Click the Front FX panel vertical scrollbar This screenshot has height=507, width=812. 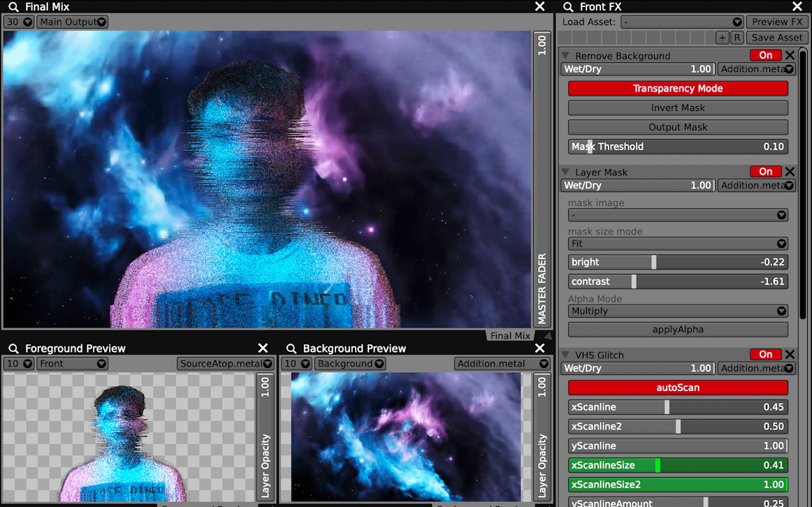[804, 182]
